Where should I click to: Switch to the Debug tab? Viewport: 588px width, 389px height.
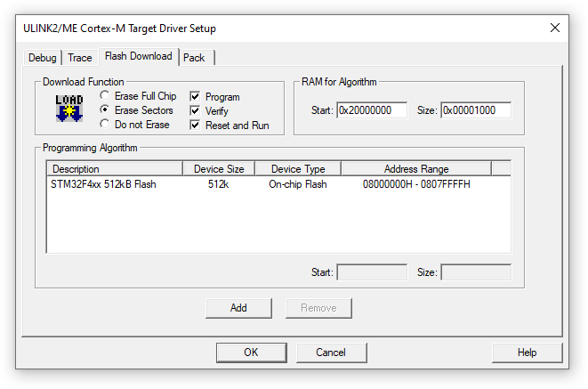click(43, 58)
